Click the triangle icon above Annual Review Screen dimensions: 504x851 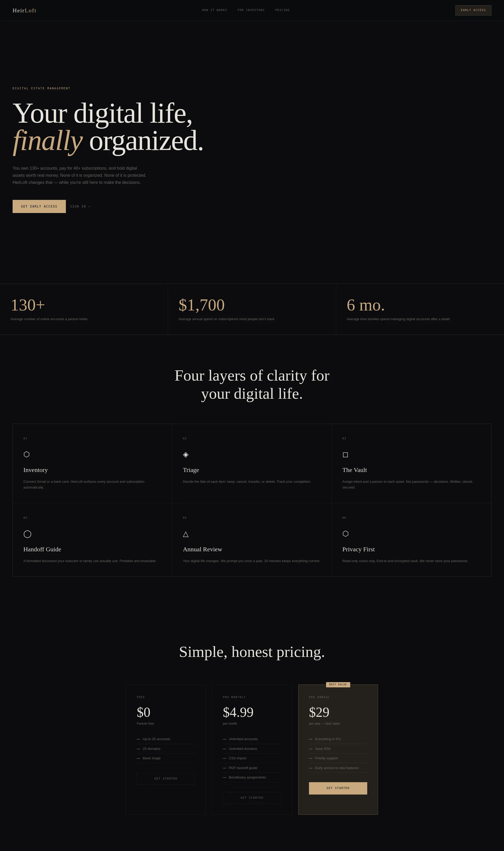click(x=186, y=534)
